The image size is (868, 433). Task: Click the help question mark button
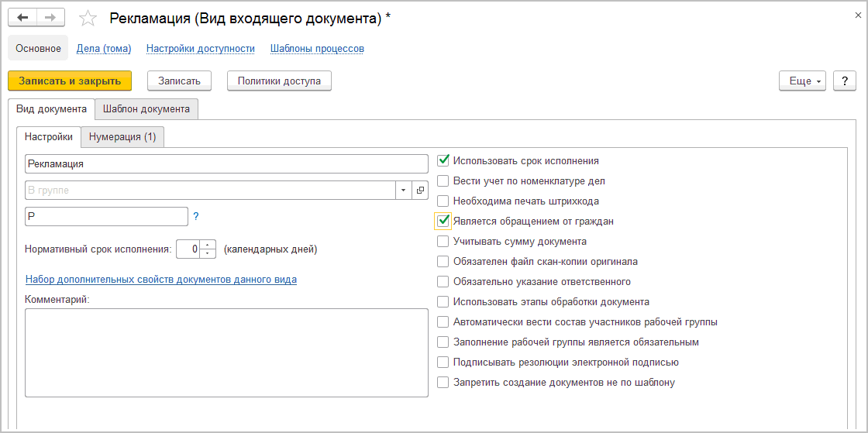tap(844, 81)
